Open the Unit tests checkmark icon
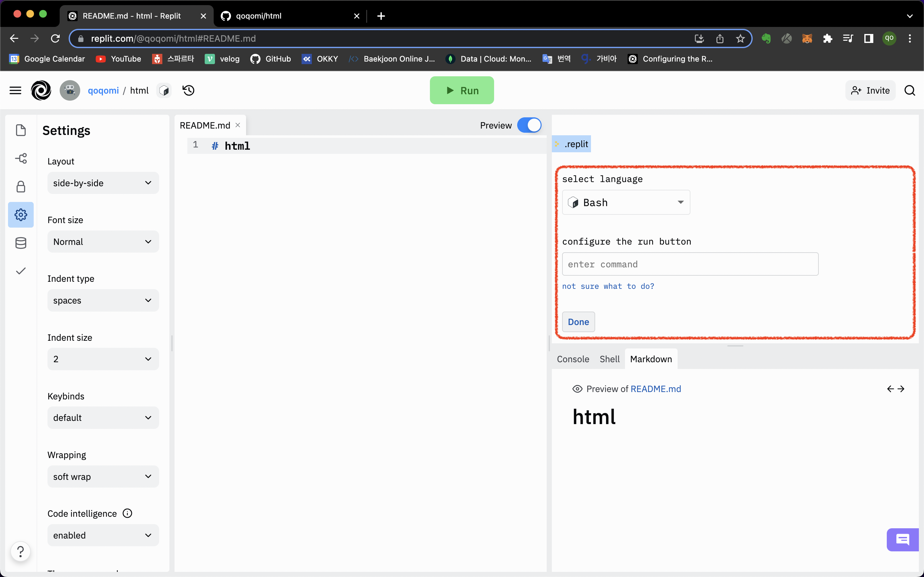Image resolution: width=924 pixels, height=577 pixels. click(21, 271)
